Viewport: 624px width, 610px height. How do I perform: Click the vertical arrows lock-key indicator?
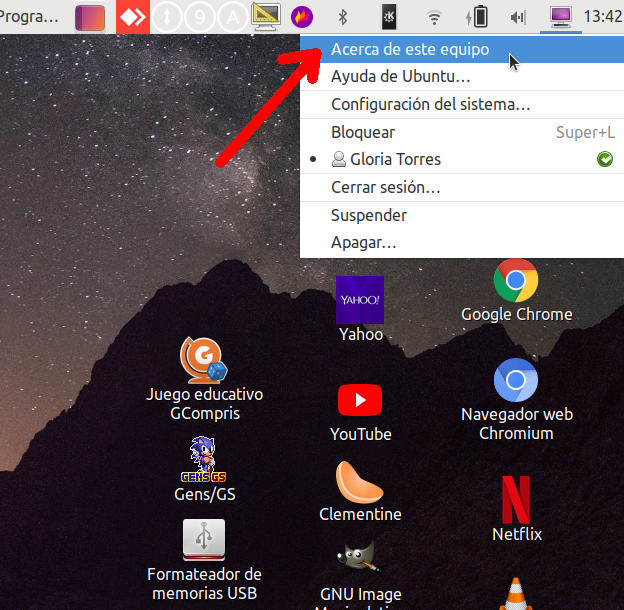[167, 17]
